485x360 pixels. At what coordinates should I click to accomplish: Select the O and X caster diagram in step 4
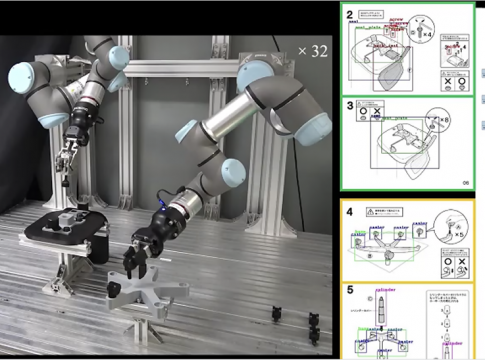(455, 263)
